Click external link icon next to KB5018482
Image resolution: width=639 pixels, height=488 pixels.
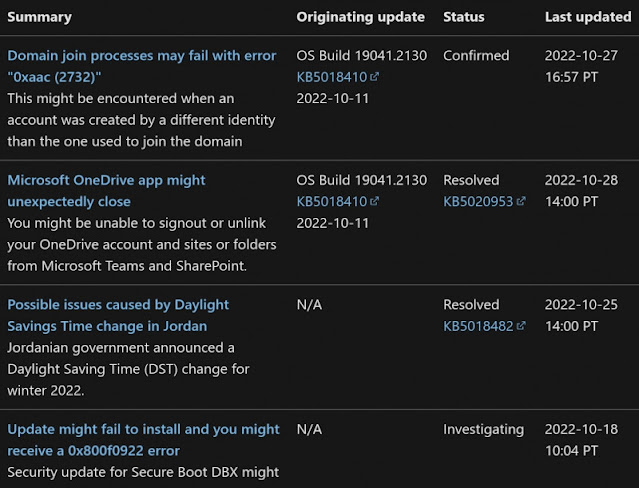tap(520, 326)
